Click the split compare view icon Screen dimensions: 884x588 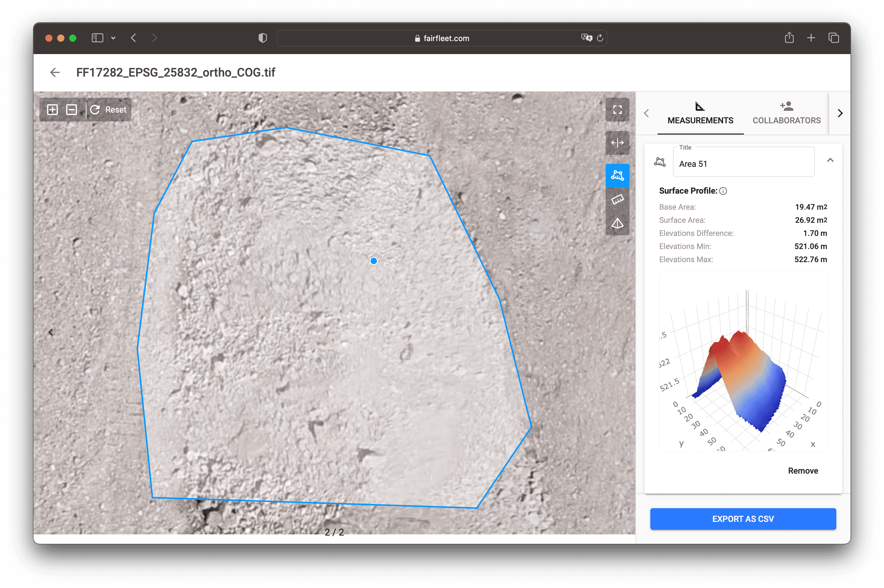tap(617, 142)
